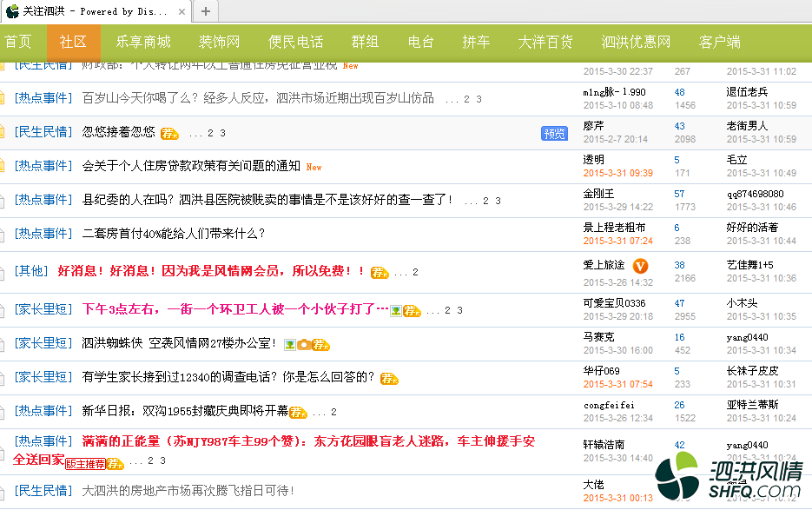The height and width of the screenshot is (510, 812).
Task: Click the camera attachment icon on the 泗洪蜘蛛侠 post
Action: click(304, 345)
